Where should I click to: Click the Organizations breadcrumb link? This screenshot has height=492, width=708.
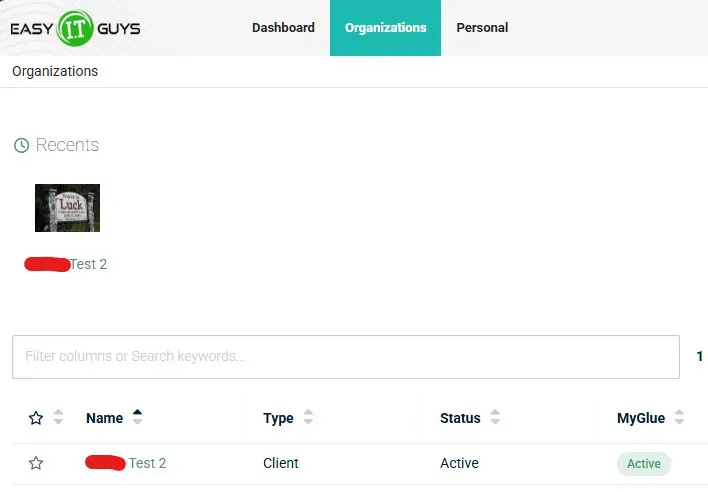[55, 71]
